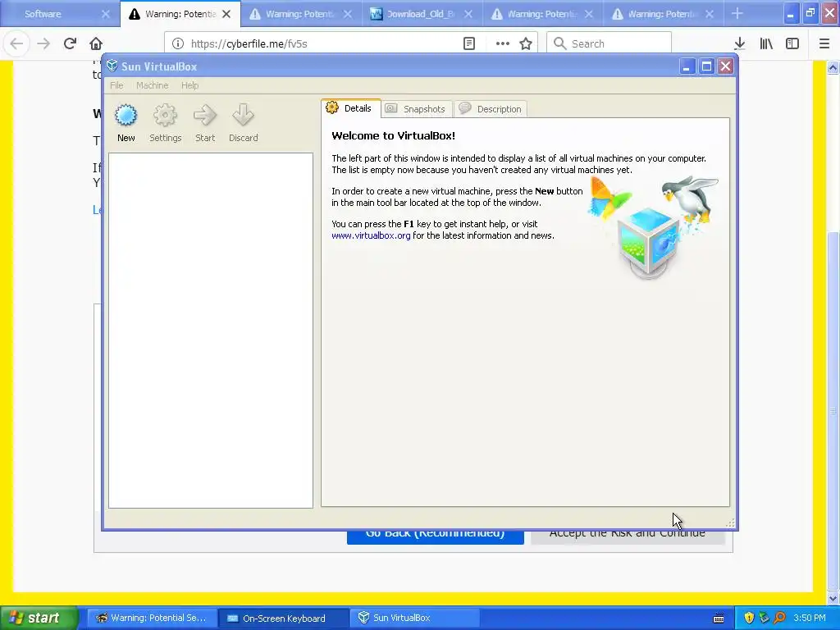Close the Download_Old_B browser tab
Screen dimensions: 840x630
468,14
